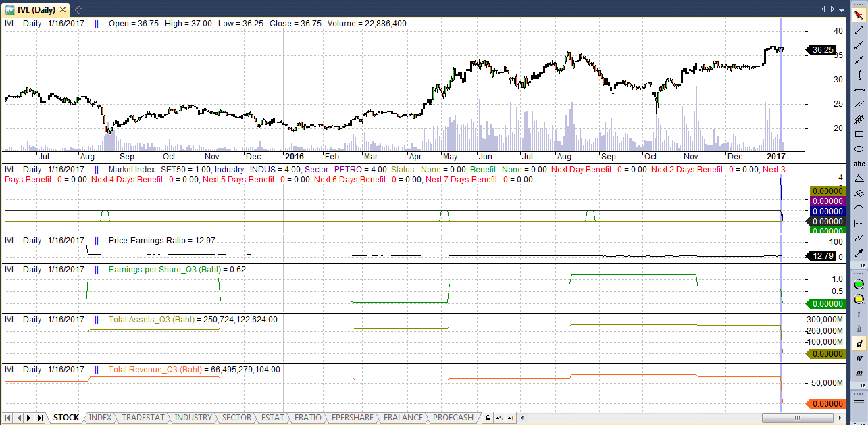868x425 pixels.
Task: Click the green zoom in icon
Action: [859, 284]
